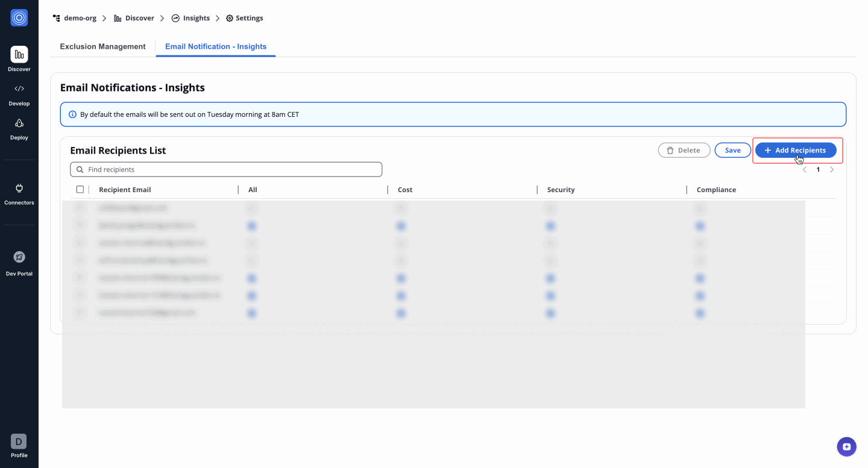Click the organization logo at top left
The image size is (868, 468).
pyautogui.click(x=19, y=17)
